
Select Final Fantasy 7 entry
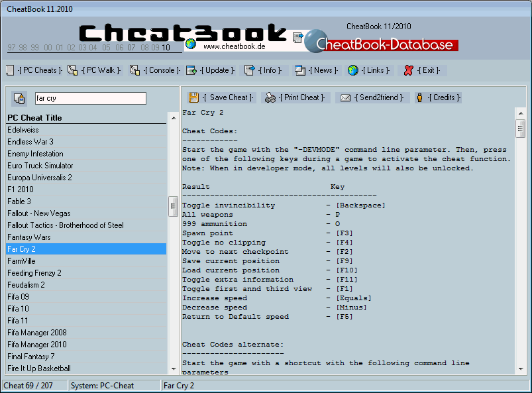pyautogui.click(x=87, y=357)
